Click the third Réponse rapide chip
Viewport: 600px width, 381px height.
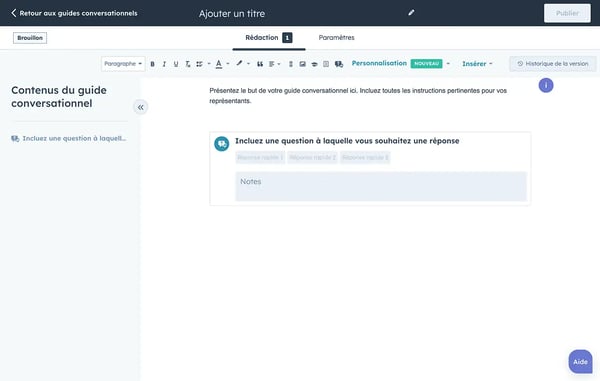click(365, 158)
